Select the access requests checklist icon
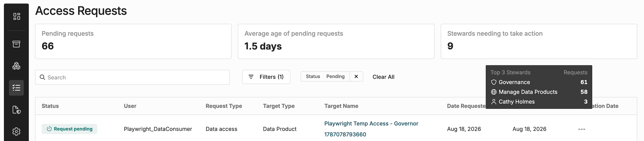This screenshot has height=141, width=644. point(16,88)
